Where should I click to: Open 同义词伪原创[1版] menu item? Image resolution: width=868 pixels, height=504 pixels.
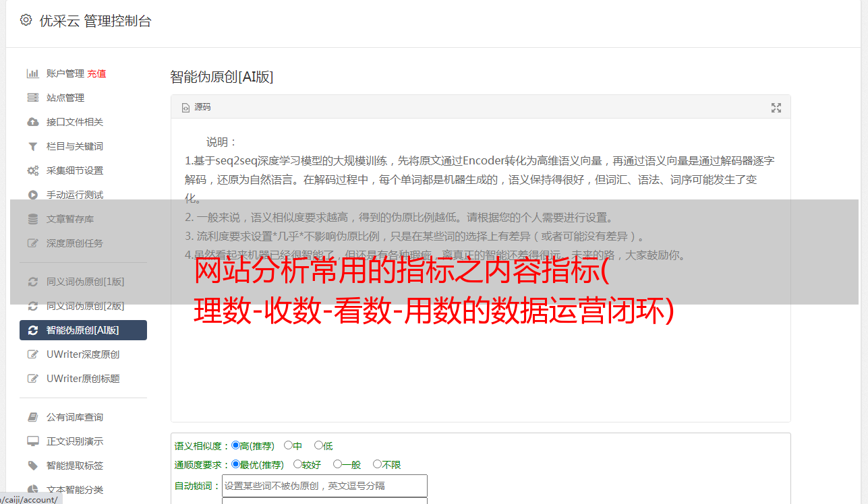coord(84,282)
